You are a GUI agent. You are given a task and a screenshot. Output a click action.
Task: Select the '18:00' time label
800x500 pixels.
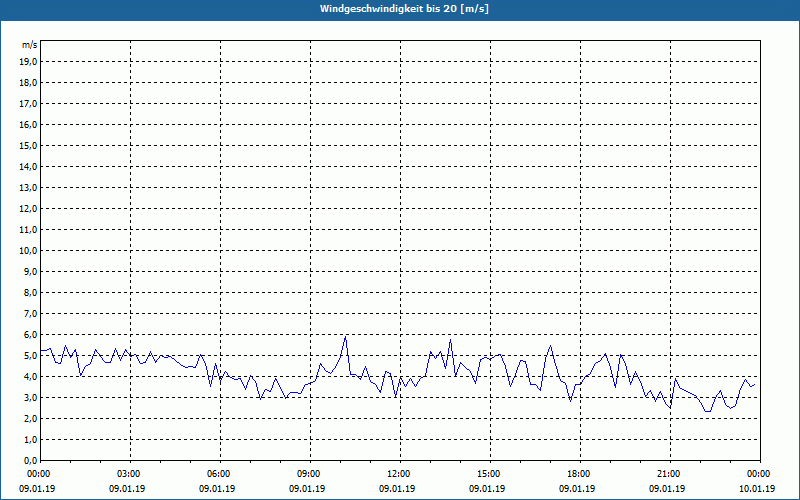(580, 474)
